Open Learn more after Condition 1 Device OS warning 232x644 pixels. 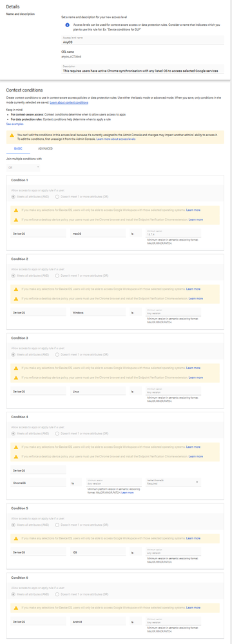click(193, 210)
